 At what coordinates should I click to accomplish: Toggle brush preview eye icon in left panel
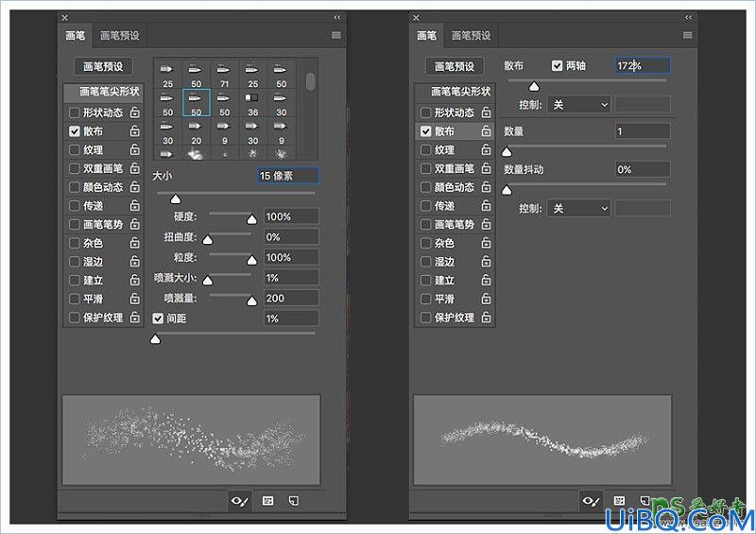(240, 501)
